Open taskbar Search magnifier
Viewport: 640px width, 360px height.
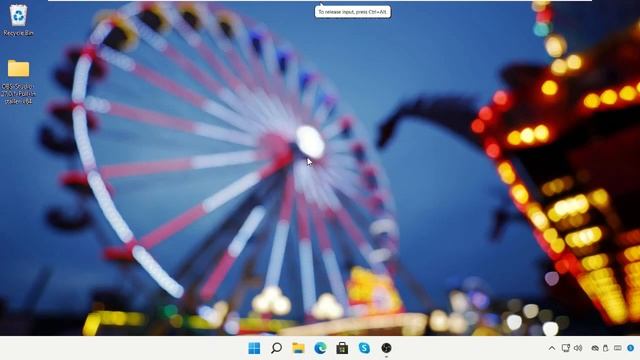(276, 348)
